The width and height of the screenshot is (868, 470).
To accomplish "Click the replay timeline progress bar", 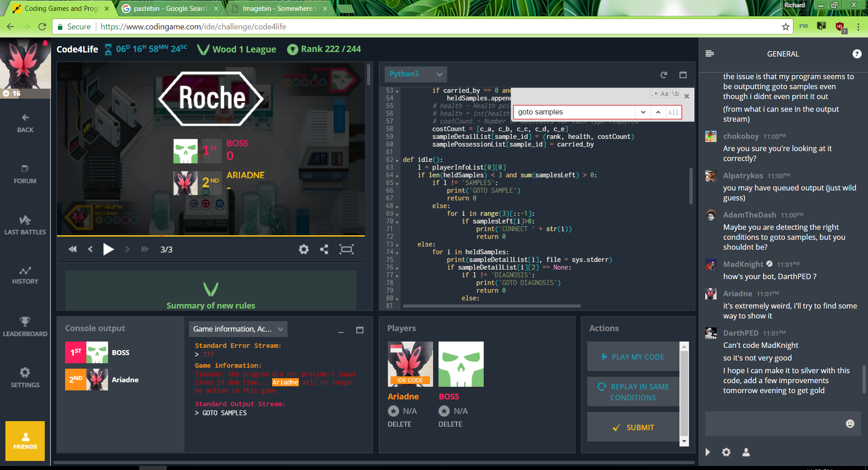I will [211, 236].
